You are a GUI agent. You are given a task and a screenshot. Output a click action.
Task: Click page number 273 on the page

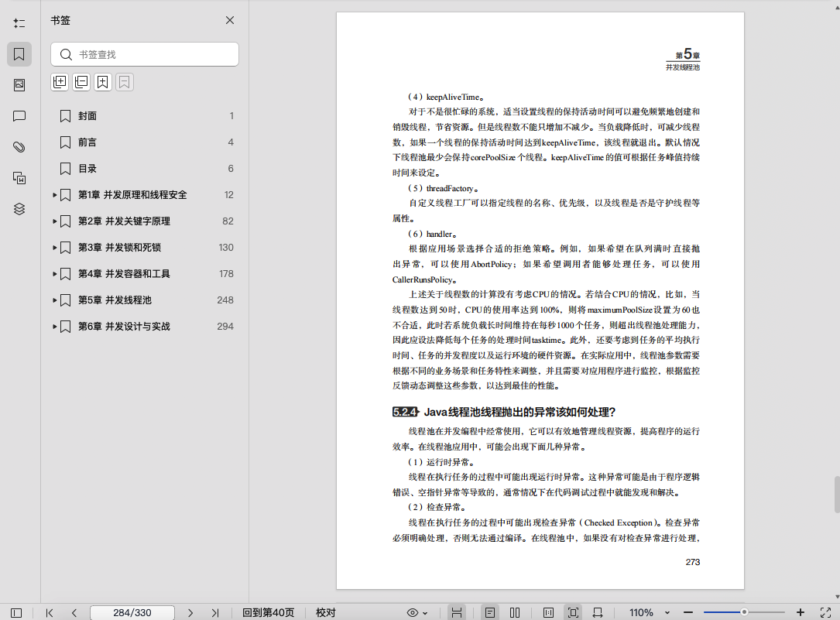pos(693,562)
